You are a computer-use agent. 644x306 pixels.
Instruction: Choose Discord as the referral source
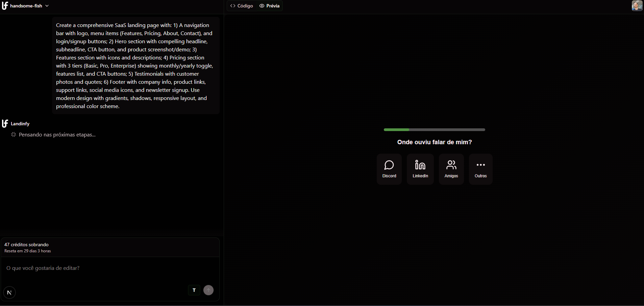[x=389, y=169]
